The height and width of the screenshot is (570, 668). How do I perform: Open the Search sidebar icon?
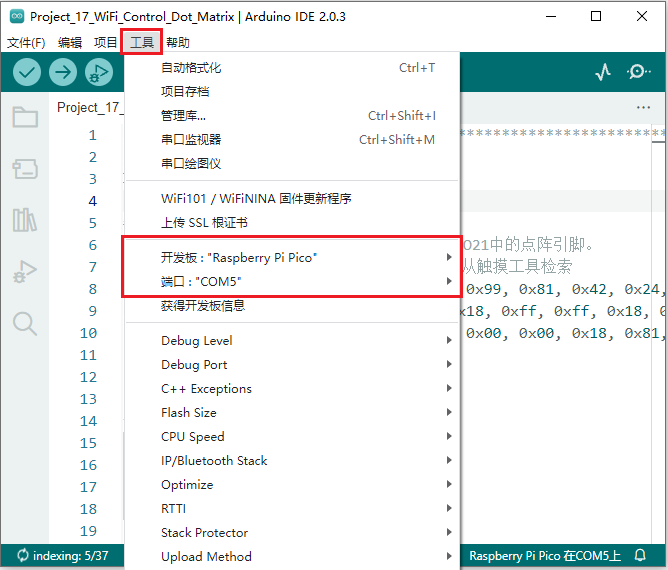[x=25, y=324]
